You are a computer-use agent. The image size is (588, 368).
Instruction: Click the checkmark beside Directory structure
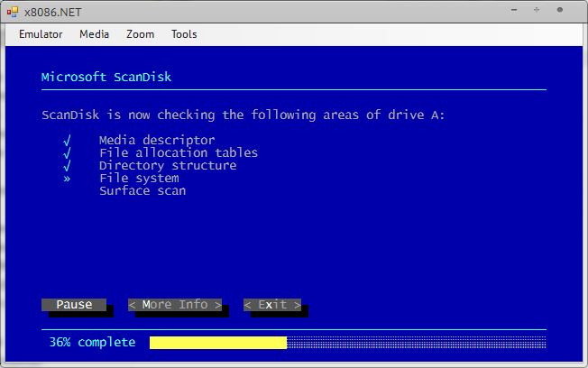click(x=67, y=166)
